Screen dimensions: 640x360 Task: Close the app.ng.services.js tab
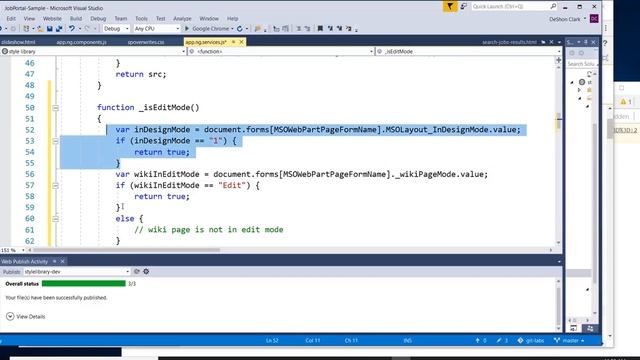pyautogui.click(x=242, y=42)
